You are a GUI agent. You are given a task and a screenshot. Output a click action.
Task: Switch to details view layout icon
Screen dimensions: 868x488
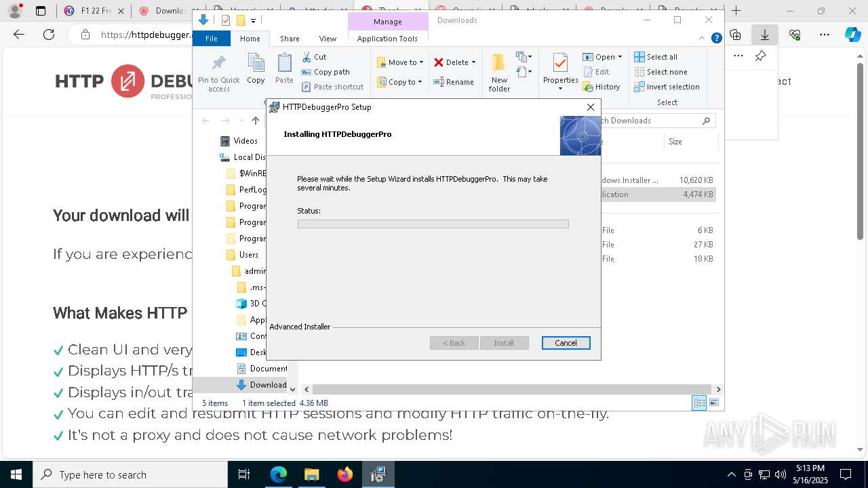click(699, 403)
